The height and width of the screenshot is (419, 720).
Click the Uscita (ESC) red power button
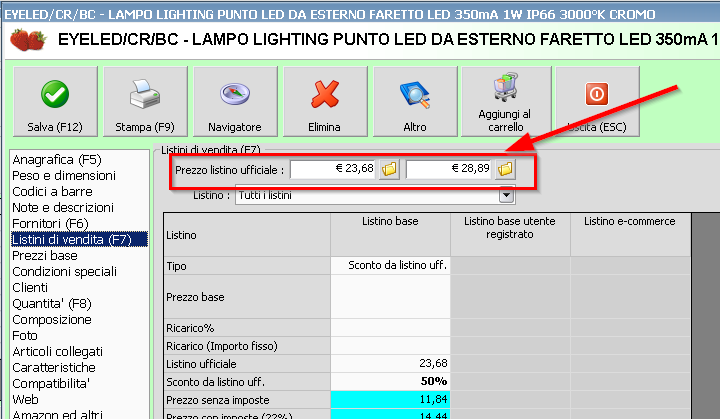(x=597, y=102)
